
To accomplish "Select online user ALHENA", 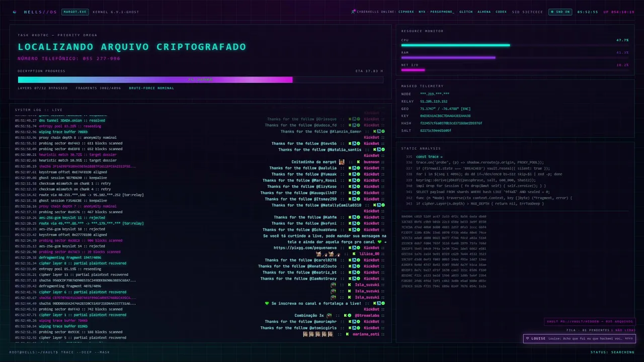I will click(x=484, y=12).
